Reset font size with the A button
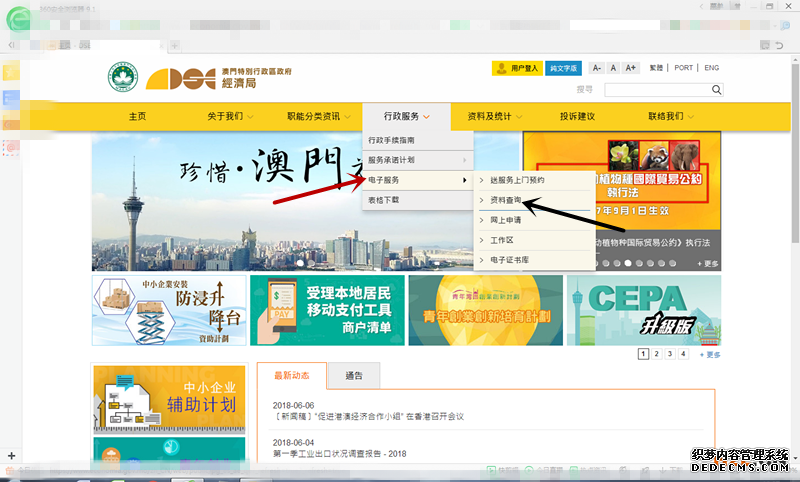The height and width of the screenshot is (482, 800). click(613, 68)
